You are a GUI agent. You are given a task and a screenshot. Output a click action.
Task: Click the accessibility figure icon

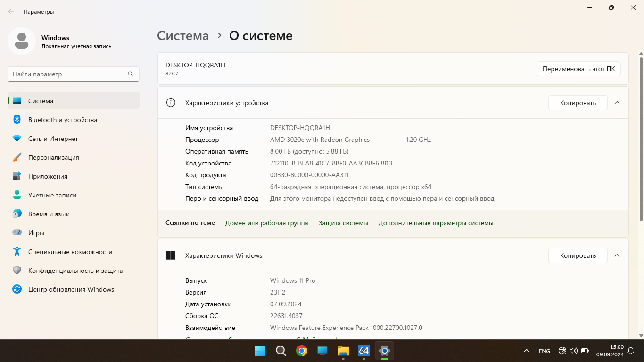coord(17,252)
